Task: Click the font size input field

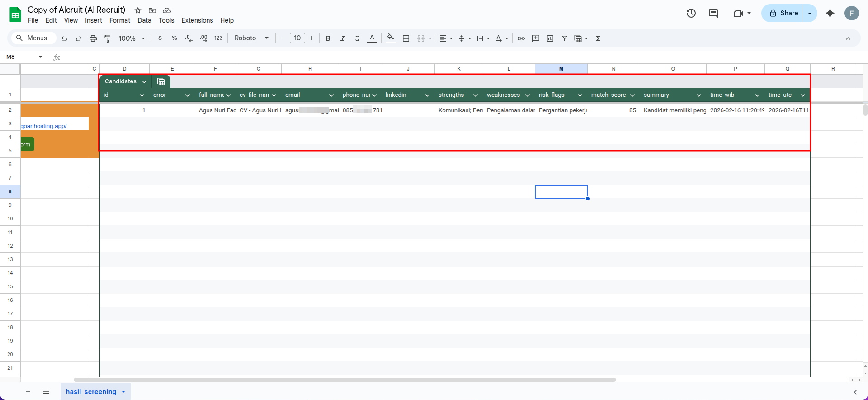Action: point(297,38)
